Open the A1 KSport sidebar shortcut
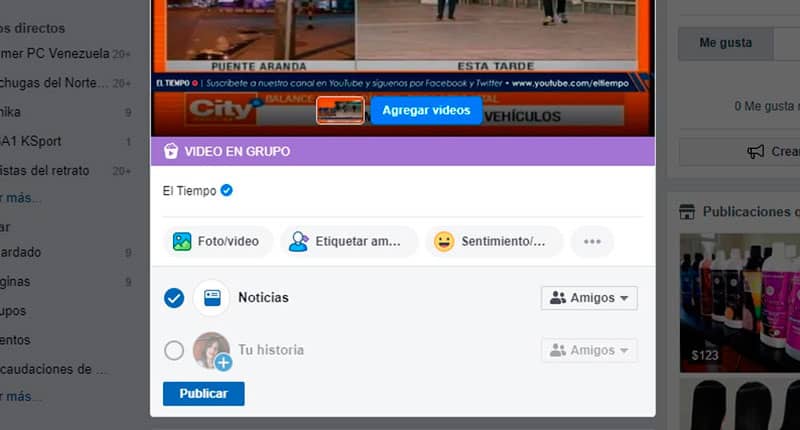800x430 pixels. pos(31,141)
